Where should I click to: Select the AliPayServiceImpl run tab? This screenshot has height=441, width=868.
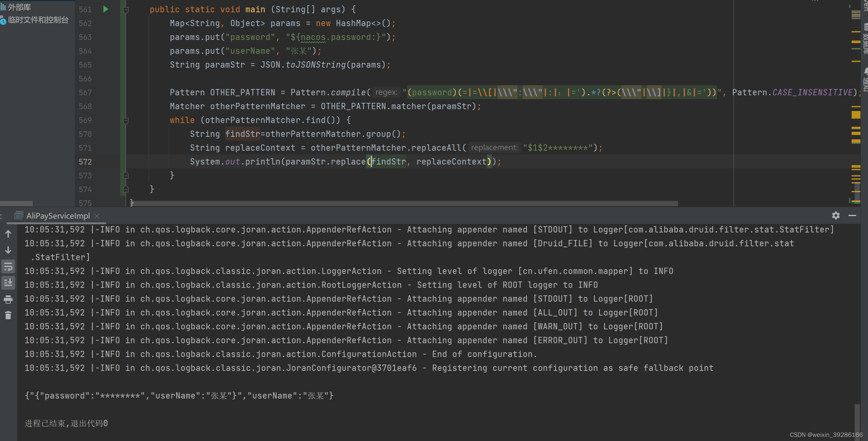58,215
